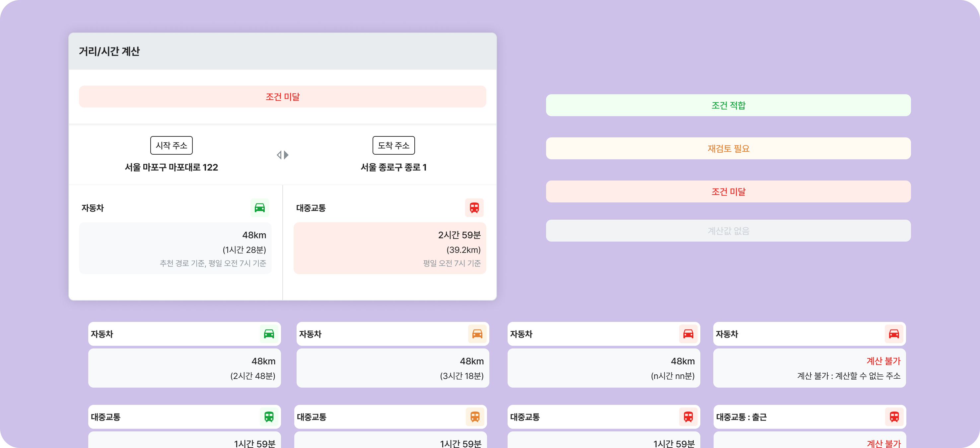The image size is (980, 448).
Task: Click the swap addresses arrow icon
Action: pyautogui.click(x=283, y=155)
